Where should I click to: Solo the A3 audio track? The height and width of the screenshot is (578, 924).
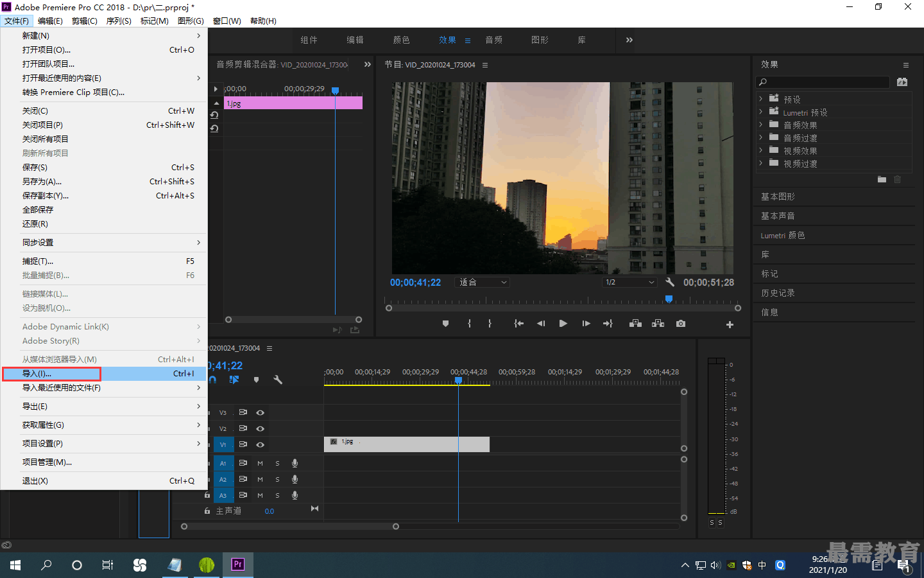point(277,495)
